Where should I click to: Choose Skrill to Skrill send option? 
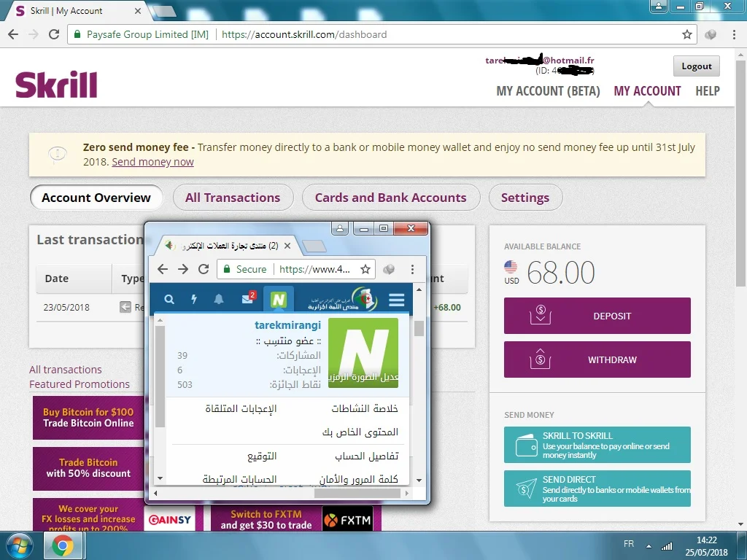(x=597, y=445)
